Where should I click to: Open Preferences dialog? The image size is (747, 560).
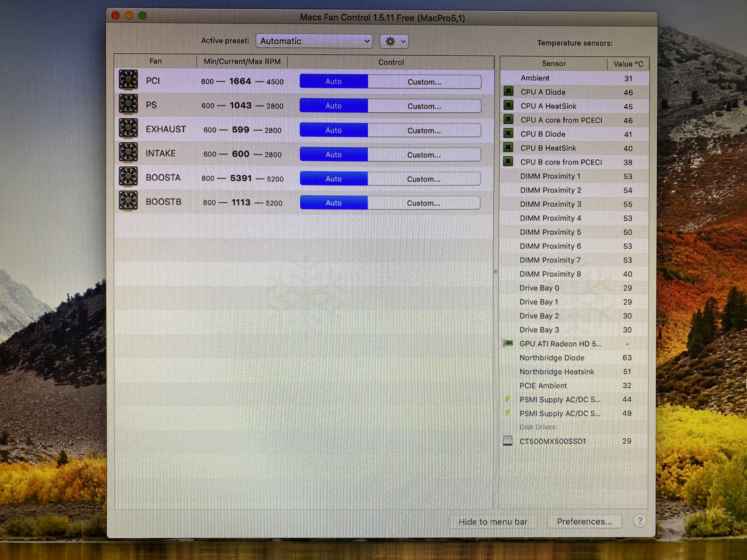tap(585, 521)
